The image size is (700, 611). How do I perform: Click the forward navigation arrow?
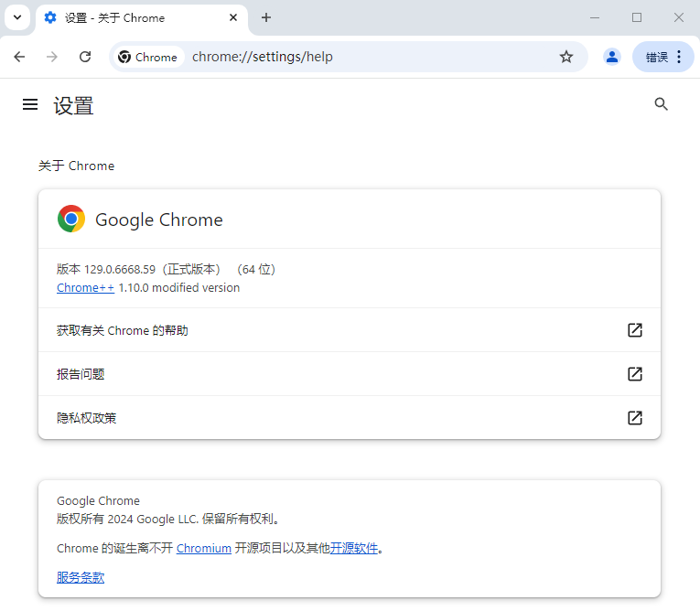(x=52, y=57)
